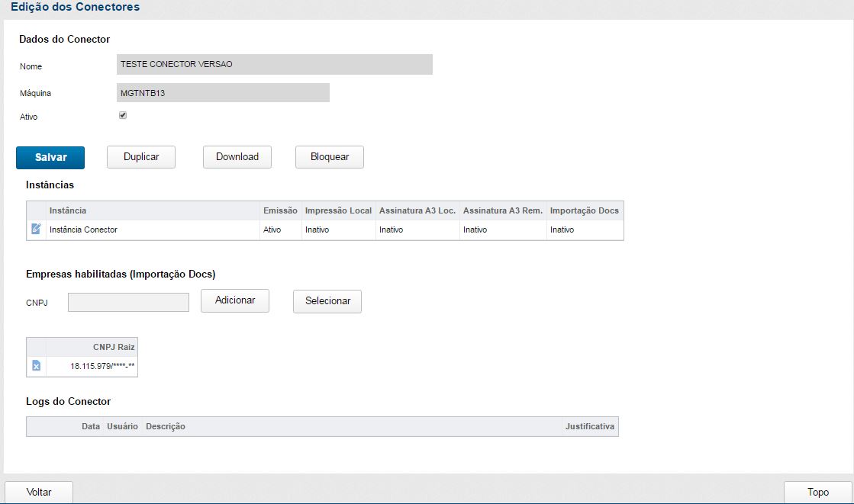Open the Selecionar company picker
This screenshot has height=504, width=854.
tap(327, 301)
